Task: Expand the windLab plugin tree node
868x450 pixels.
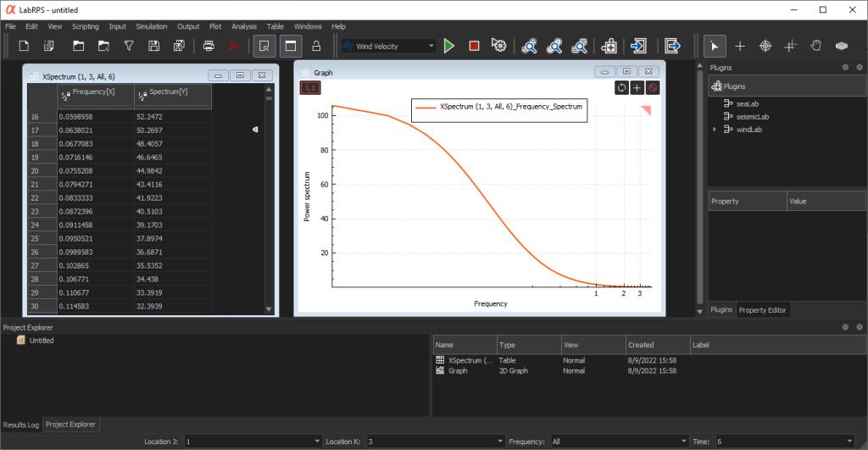Action: (x=715, y=129)
